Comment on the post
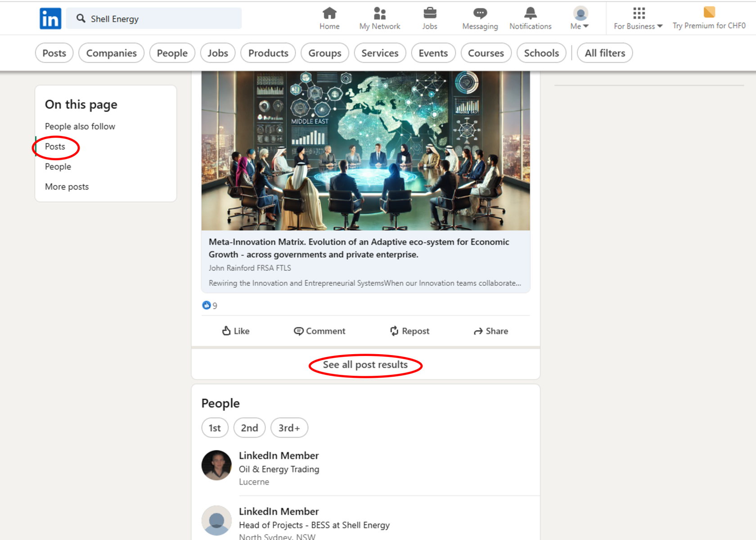The height and width of the screenshot is (540, 756). [x=319, y=331]
